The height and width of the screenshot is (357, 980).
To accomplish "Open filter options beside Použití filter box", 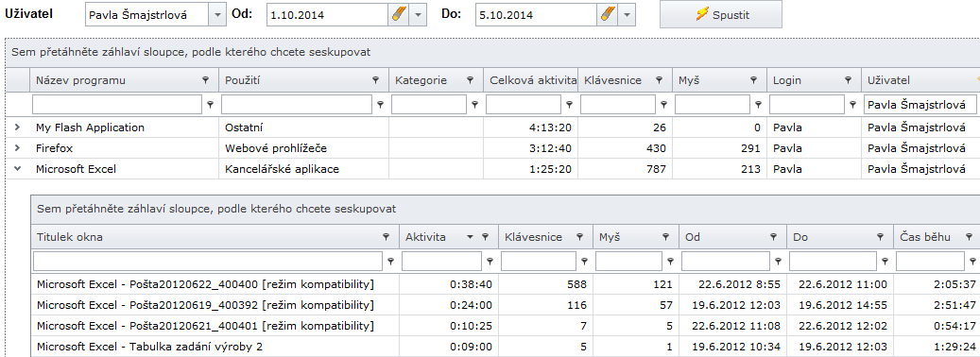I will (x=380, y=105).
